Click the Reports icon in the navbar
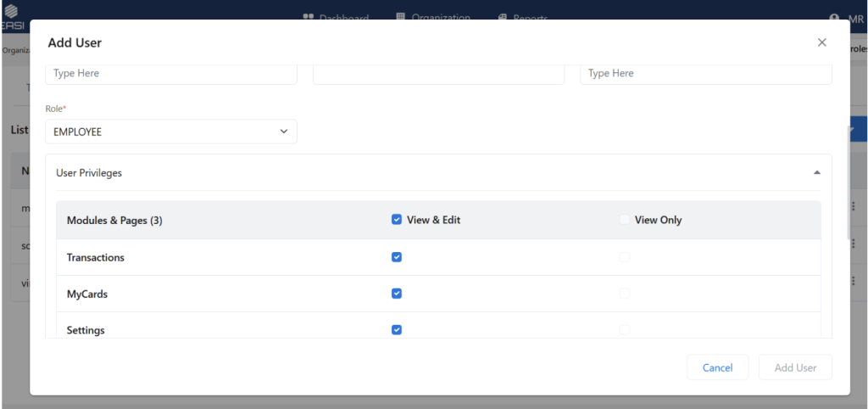This screenshot has width=868, height=409. [x=502, y=18]
